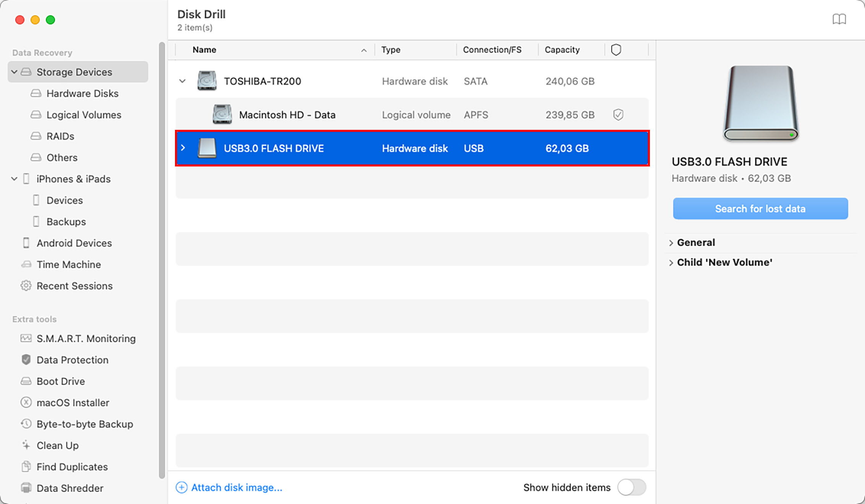The height and width of the screenshot is (504, 865).
Task: Click the S.M.A.R.T. Monitoring icon
Action: [27, 338]
